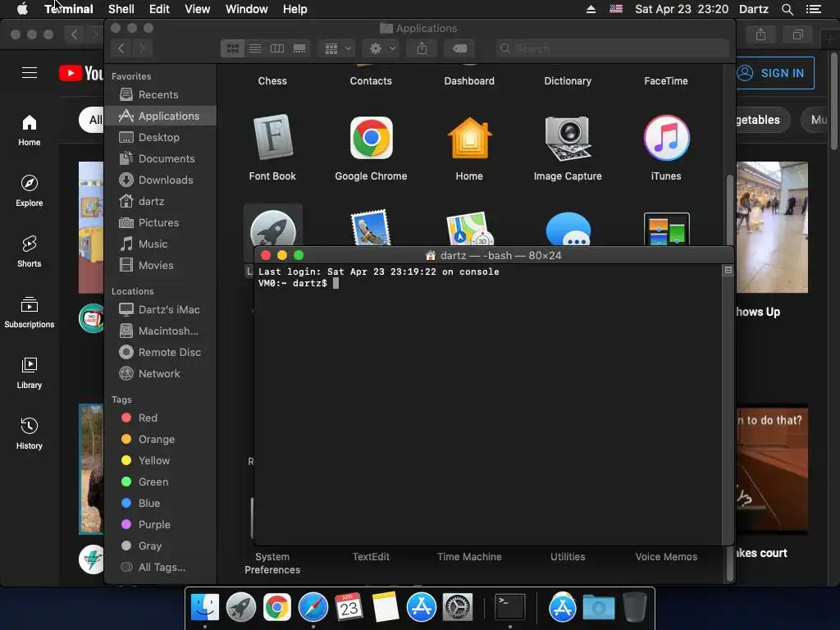Open YouTube Subscriptions section
840x630 pixels.
pyautogui.click(x=30, y=312)
